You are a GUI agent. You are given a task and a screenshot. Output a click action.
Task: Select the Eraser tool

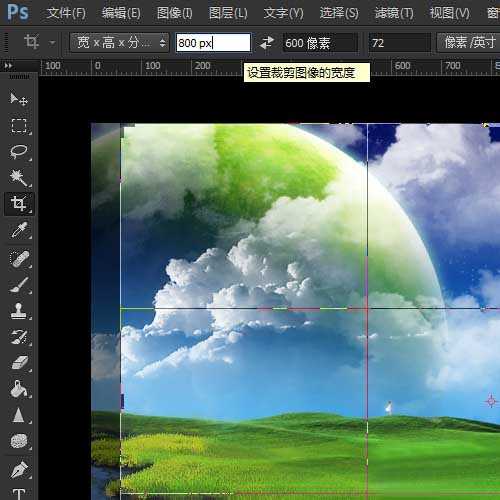tap(19, 363)
